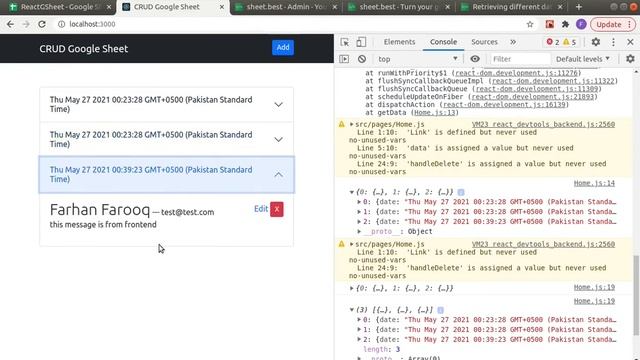
Task: Click the length: 3 property line
Action: coord(381,349)
